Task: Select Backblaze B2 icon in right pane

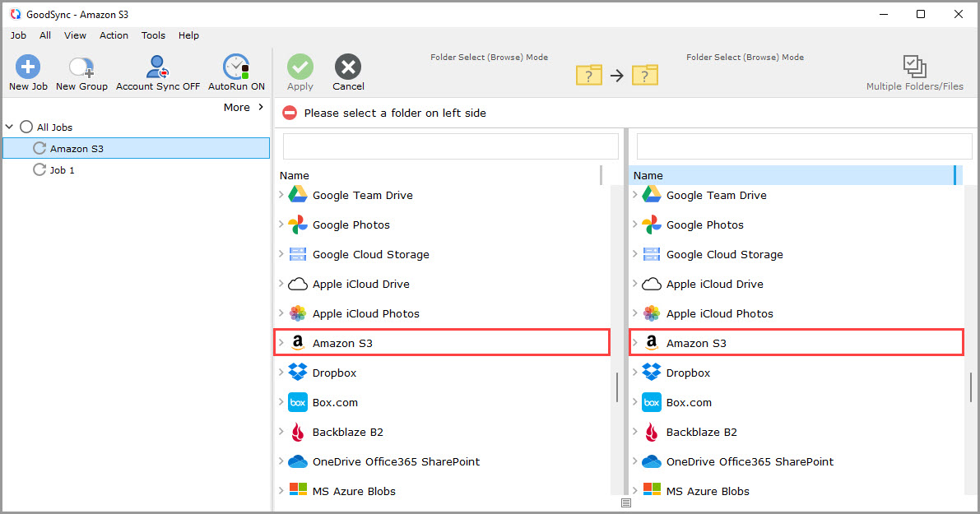Action: pos(651,432)
